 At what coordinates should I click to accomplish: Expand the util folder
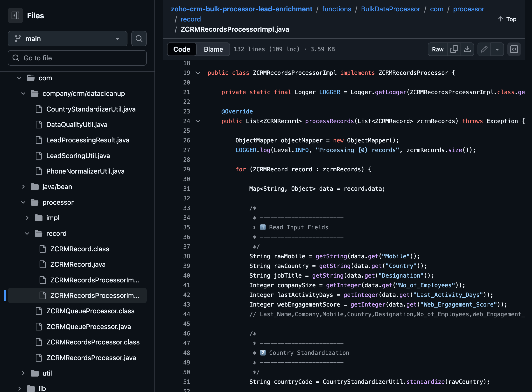[x=23, y=373]
